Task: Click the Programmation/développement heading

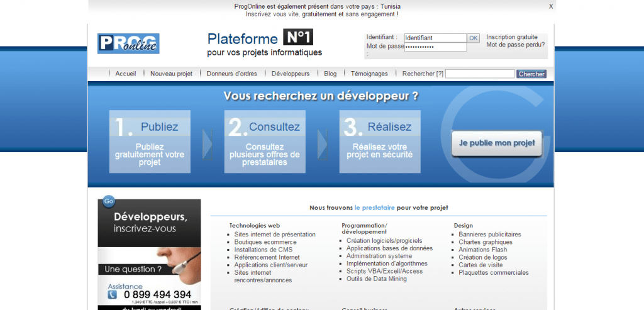Action: pos(364,229)
